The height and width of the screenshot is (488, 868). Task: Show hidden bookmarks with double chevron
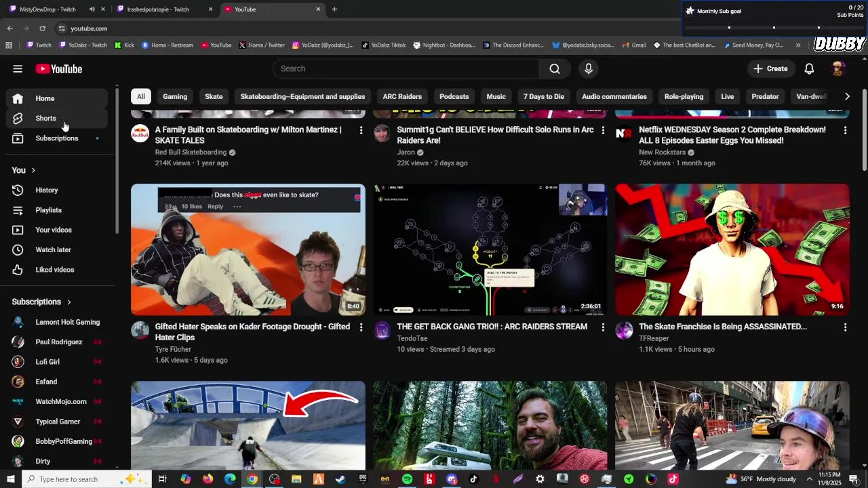(x=798, y=45)
